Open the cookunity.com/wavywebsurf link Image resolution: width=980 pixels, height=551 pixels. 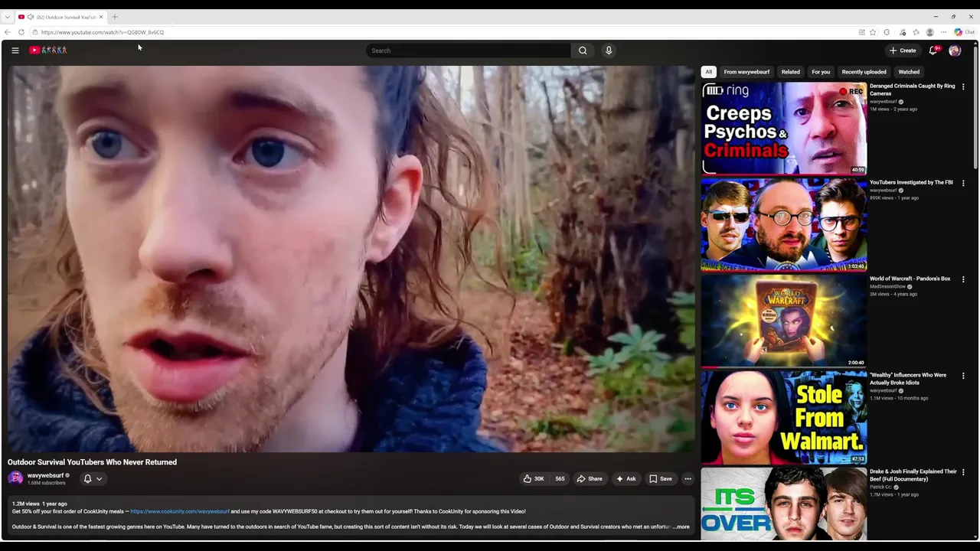(180, 511)
